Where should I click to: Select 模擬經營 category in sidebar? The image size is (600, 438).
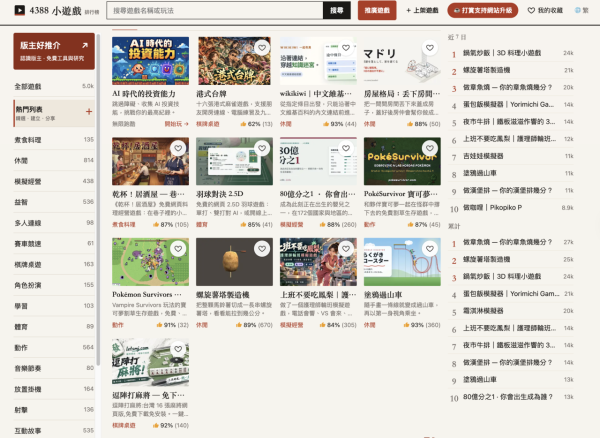(54, 181)
